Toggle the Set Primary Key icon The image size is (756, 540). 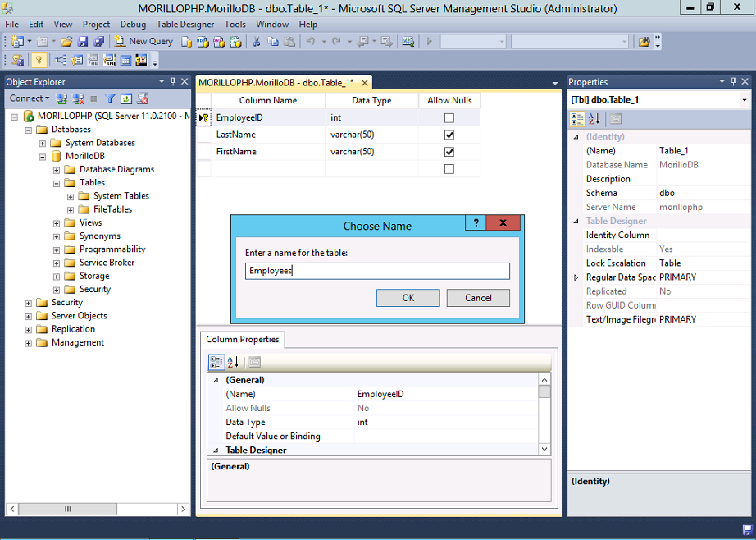39,60
